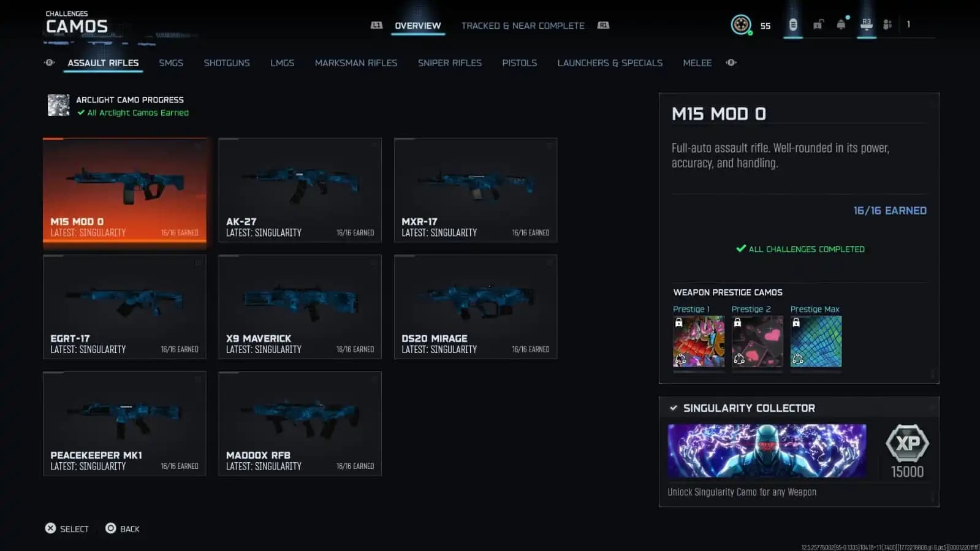Click the L1 previous-tab bumper icon
This screenshot has height=551, width=980.
(x=376, y=25)
